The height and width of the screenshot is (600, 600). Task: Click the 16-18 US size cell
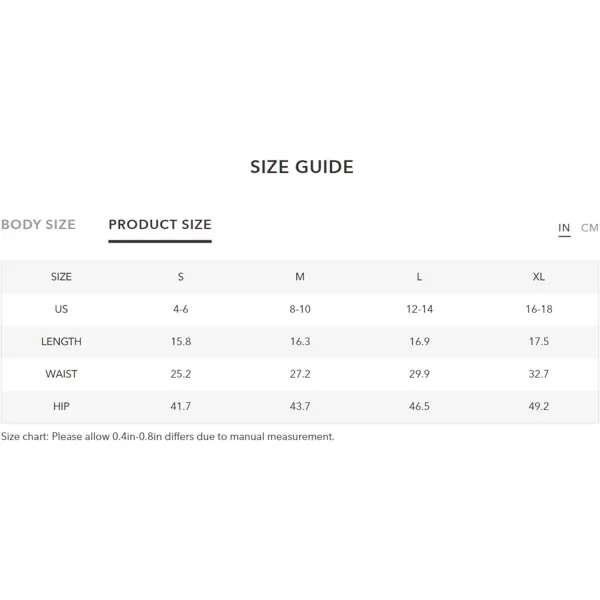pyautogui.click(x=539, y=309)
